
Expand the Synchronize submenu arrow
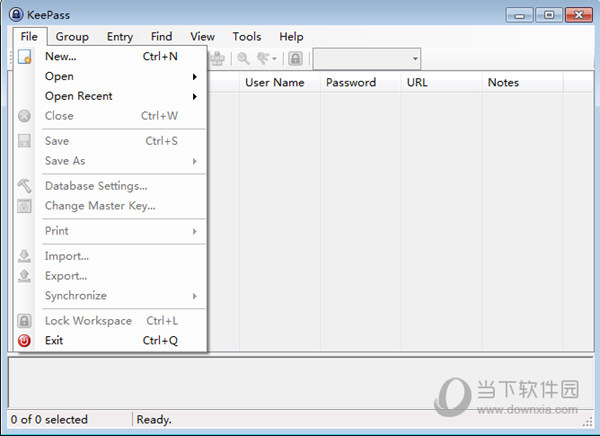195,296
